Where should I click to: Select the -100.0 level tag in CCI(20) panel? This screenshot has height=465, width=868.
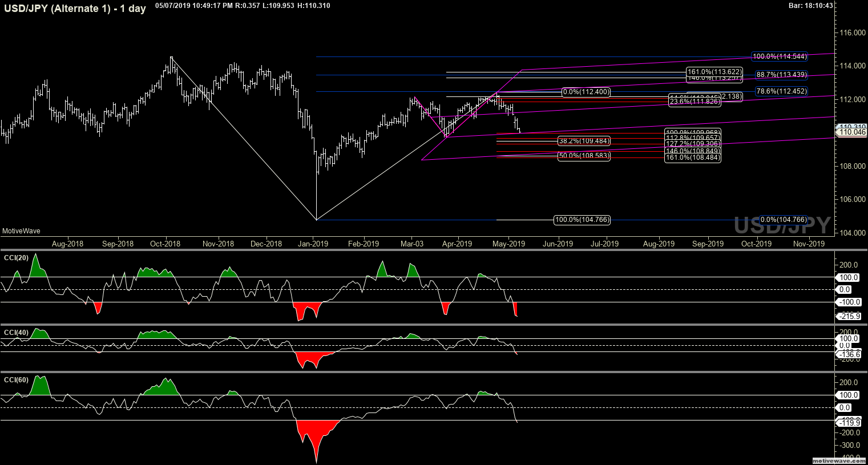click(x=849, y=302)
